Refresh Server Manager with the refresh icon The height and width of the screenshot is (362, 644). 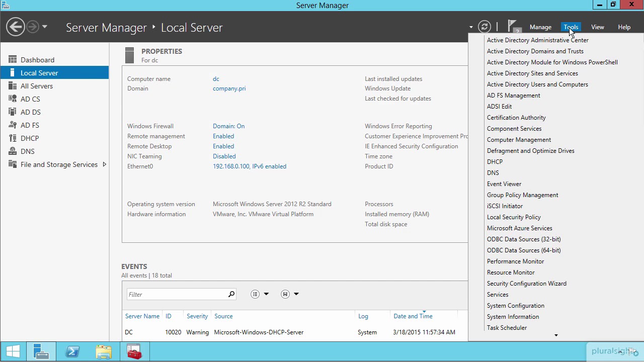click(x=484, y=27)
